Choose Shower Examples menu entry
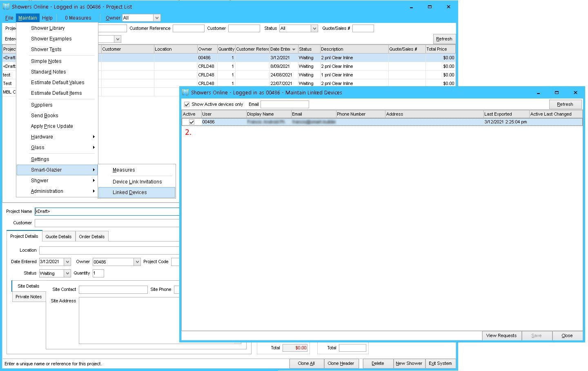 pos(57,39)
